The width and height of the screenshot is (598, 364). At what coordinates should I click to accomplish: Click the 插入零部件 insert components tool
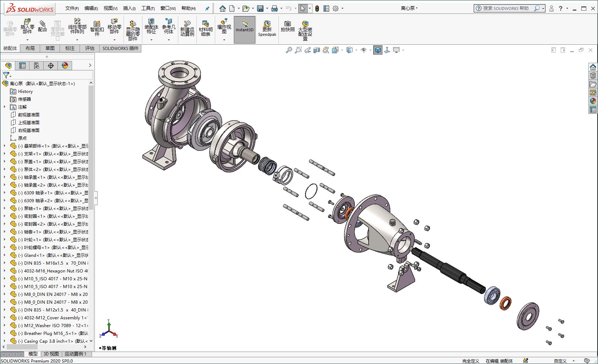click(27, 27)
